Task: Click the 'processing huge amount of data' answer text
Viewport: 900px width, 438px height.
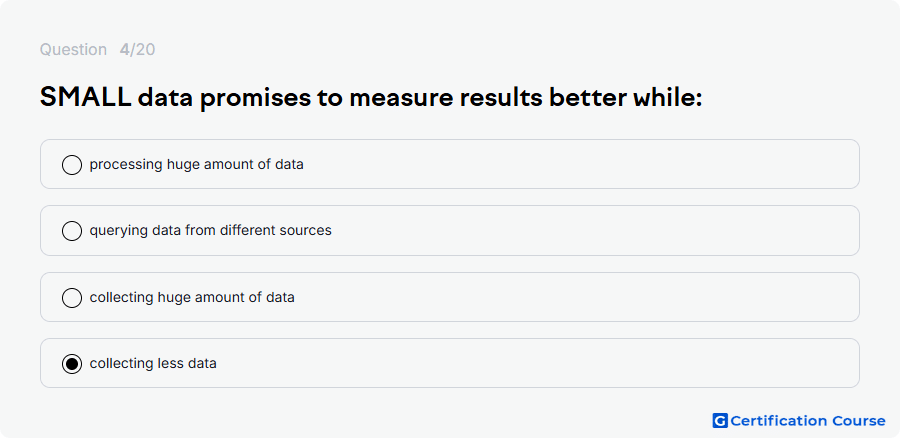Action: pyautogui.click(x=196, y=165)
